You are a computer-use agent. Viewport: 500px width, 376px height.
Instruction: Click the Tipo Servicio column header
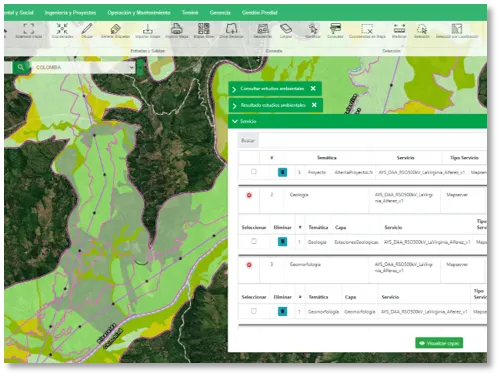tap(464, 158)
